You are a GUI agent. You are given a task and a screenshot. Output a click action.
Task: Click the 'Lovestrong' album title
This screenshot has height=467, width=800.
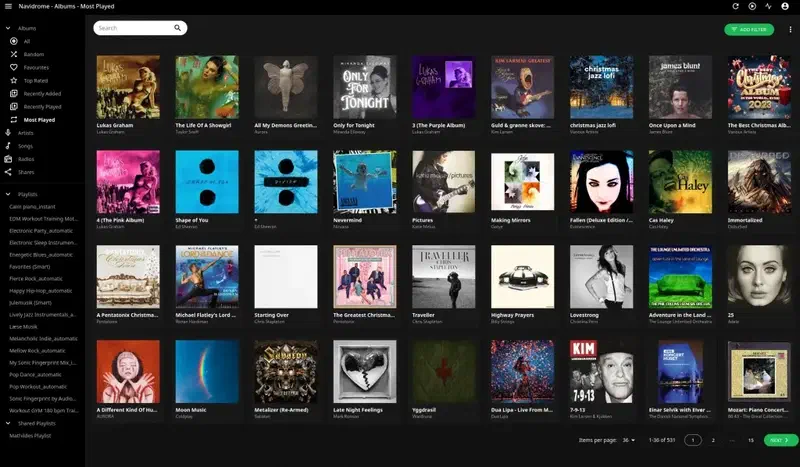click(x=584, y=315)
